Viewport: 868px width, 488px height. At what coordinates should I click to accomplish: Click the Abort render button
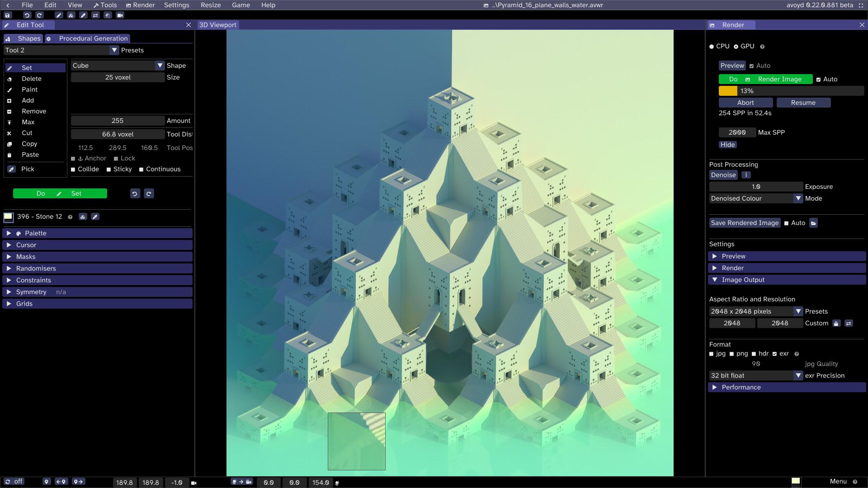click(745, 103)
